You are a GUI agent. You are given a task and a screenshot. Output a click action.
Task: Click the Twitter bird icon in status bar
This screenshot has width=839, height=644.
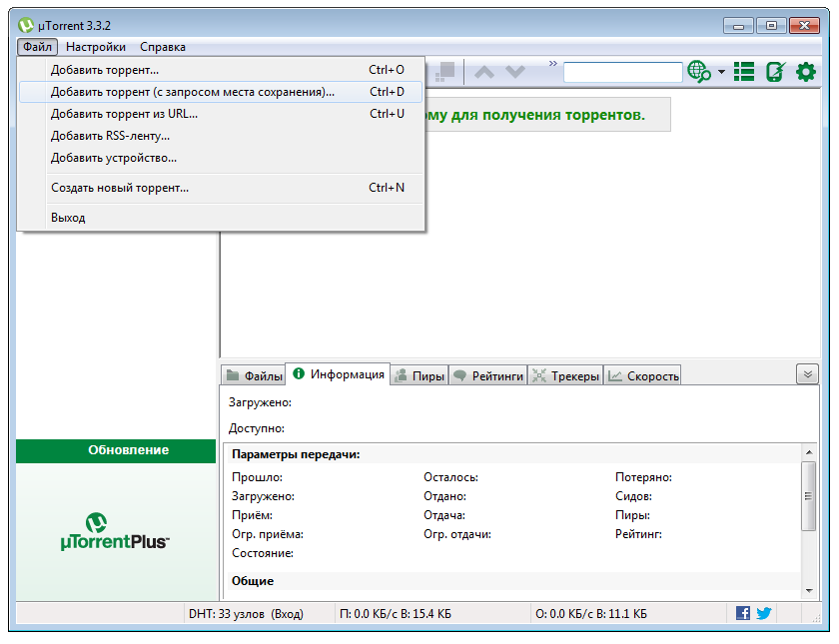point(764,613)
